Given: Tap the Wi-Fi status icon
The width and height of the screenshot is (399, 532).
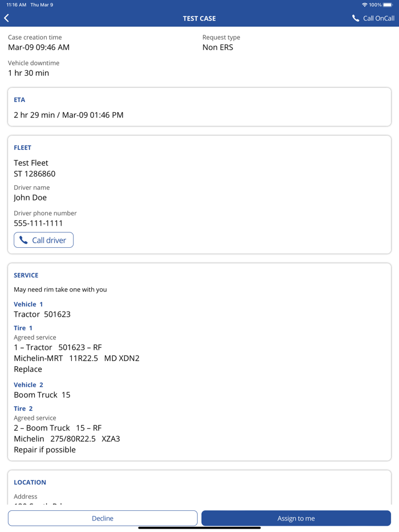Looking at the screenshot, I should 365,5.
